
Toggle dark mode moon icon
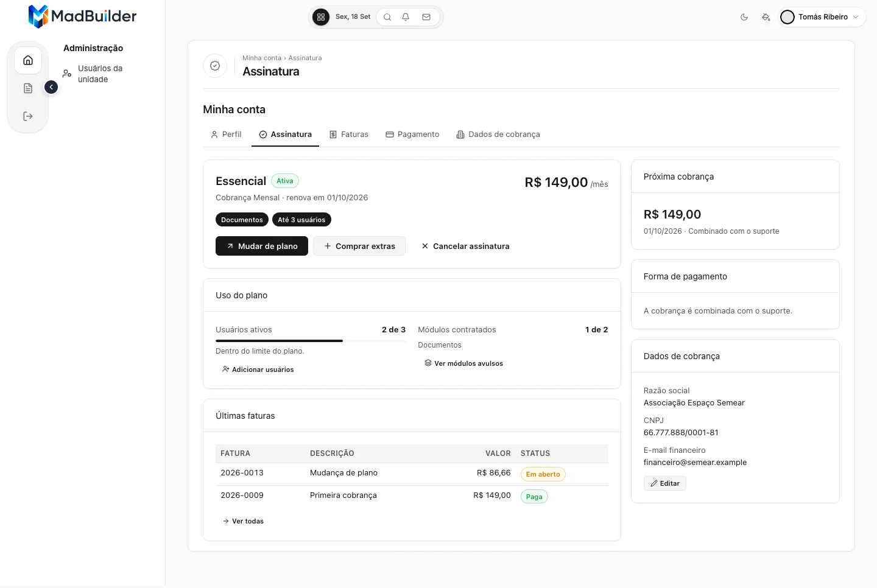[x=744, y=17]
